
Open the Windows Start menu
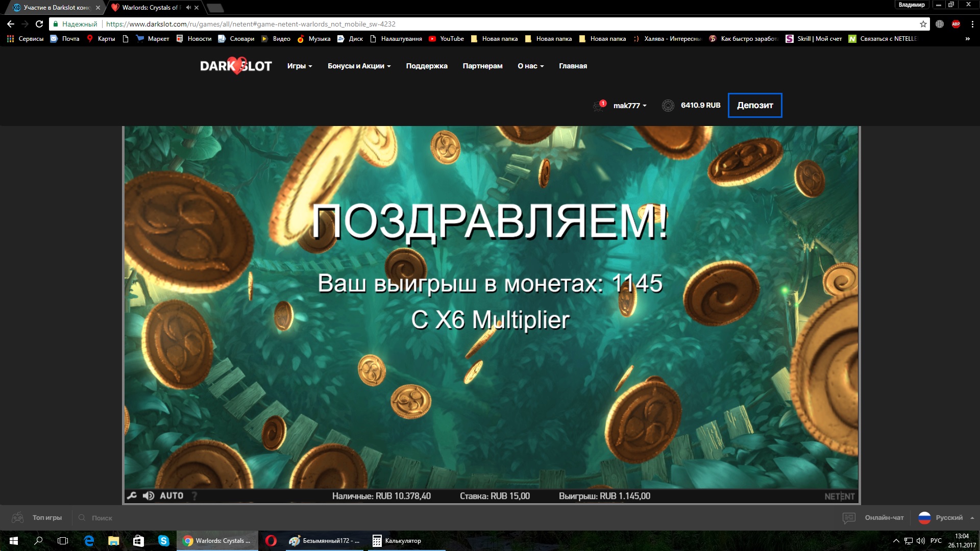(14, 541)
